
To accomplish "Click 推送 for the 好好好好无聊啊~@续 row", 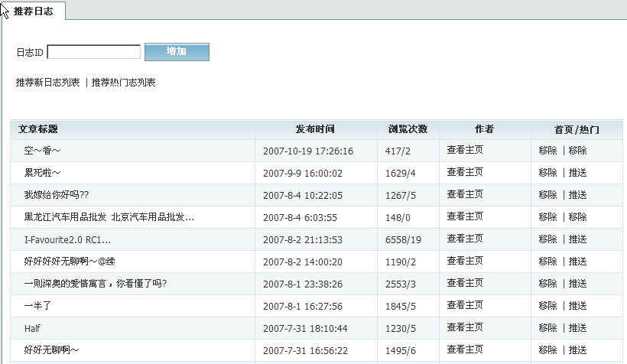I will tap(577, 262).
